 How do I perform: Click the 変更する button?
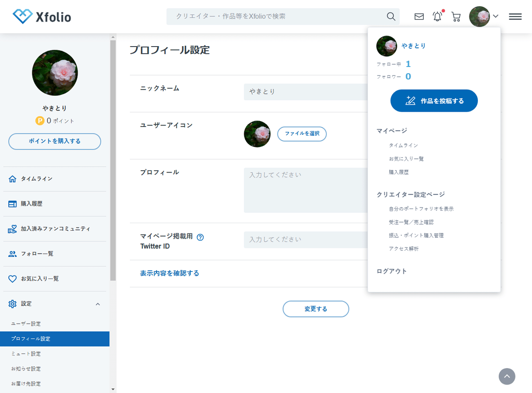pos(316,309)
